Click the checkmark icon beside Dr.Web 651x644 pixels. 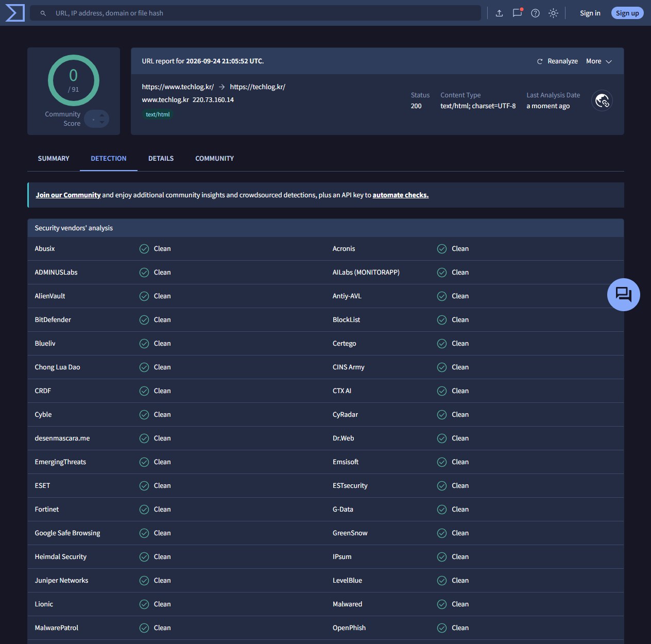point(442,438)
